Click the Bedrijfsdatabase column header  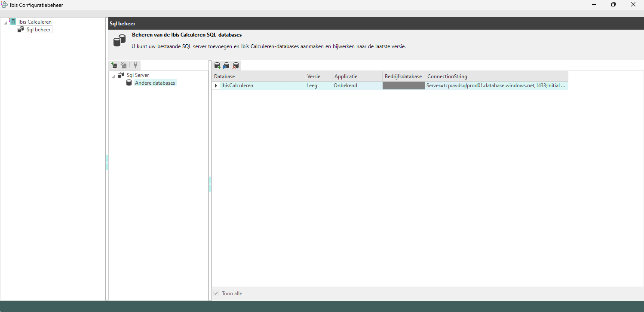tap(403, 76)
